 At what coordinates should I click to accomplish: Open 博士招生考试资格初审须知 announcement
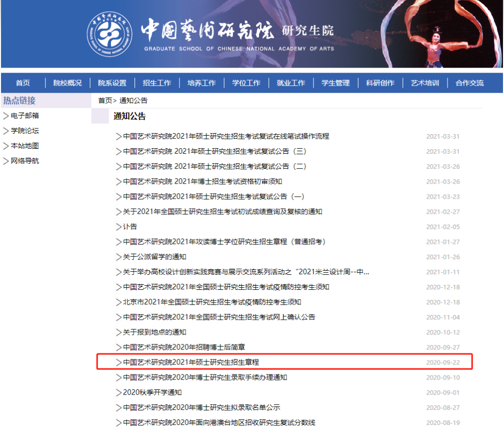coord(203,181)
